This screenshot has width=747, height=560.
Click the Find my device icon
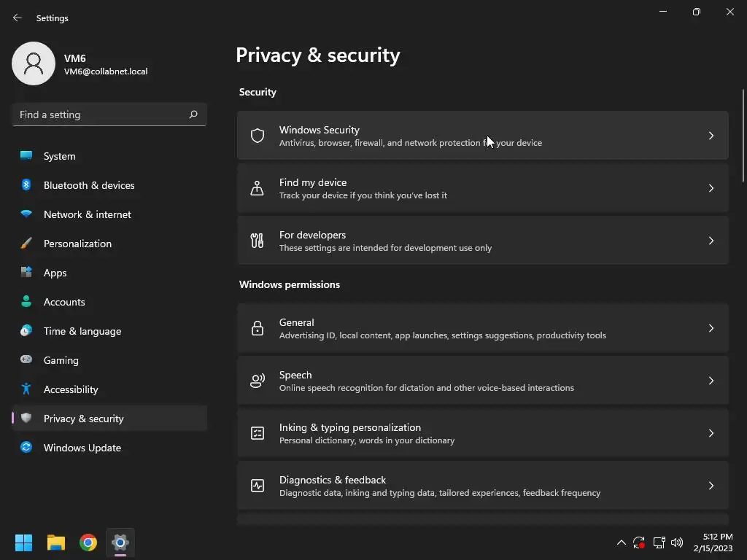pyautogui.click(x=258, y=188)
